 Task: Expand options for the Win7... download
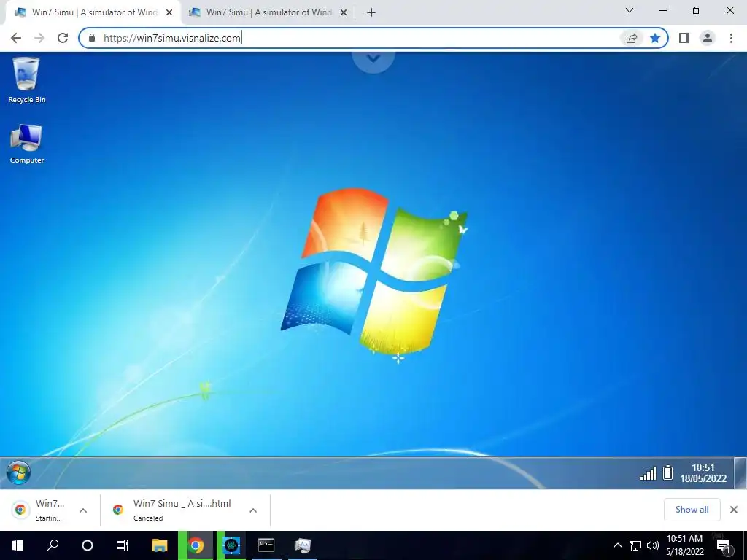point(83,510)
